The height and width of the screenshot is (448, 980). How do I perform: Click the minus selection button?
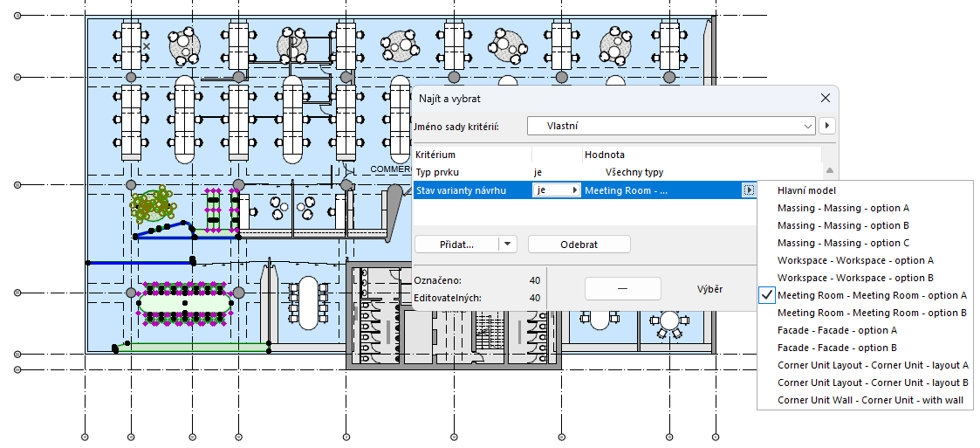(x=622, y=288)
